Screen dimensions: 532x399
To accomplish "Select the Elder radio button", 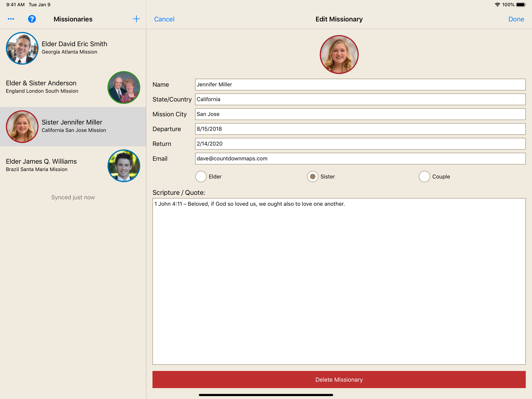I will point(201,176).
